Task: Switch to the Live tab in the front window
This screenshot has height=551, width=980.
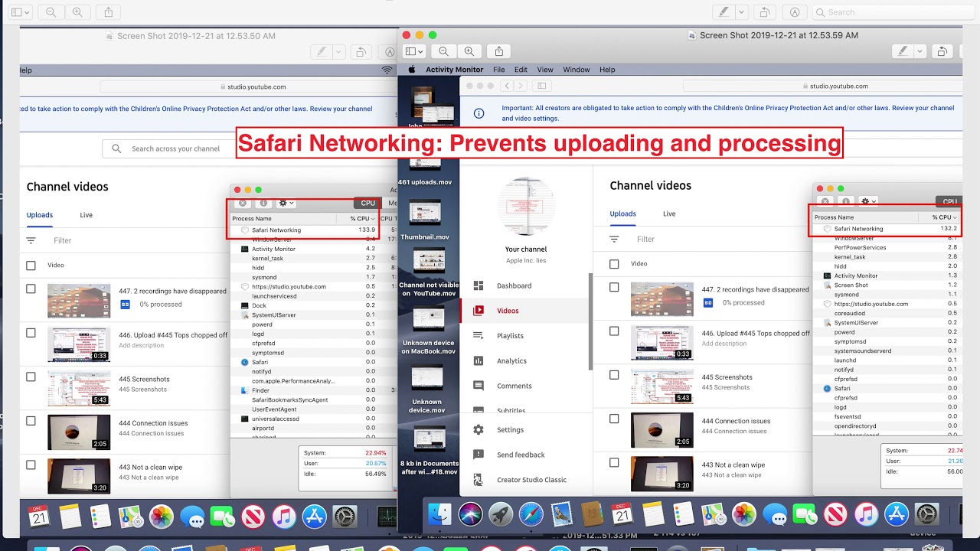Action: click(669, 214)
